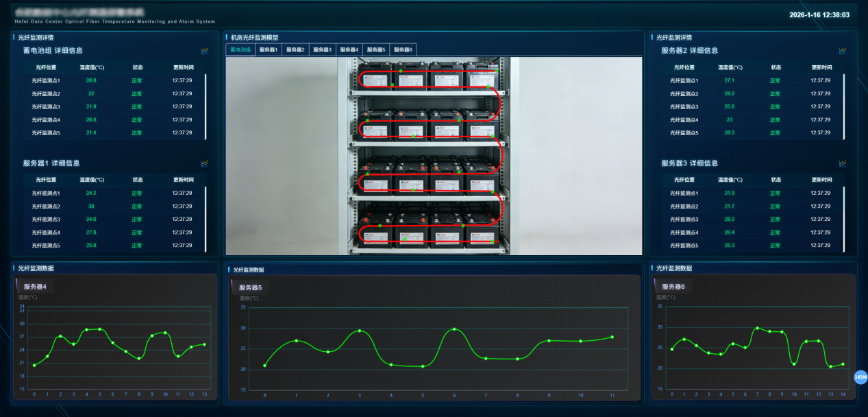Open the 服务器3 model tab
868x417 pixels.
pos(322,50)
